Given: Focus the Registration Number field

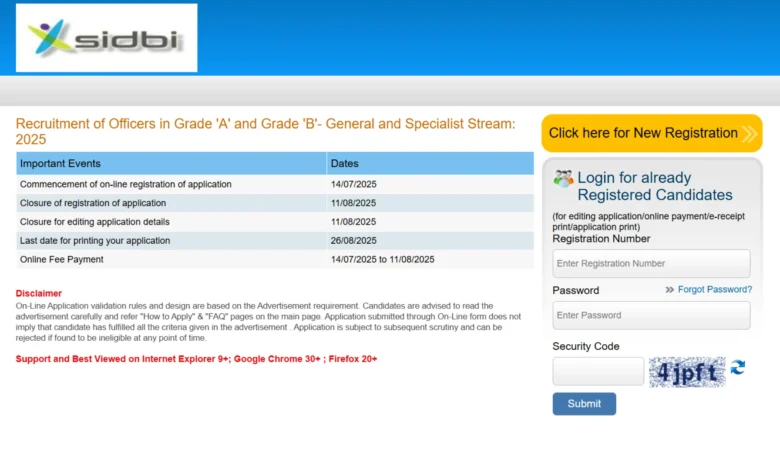Looking at the screenshot, I should pyautogui.click(x=651, y=264).
